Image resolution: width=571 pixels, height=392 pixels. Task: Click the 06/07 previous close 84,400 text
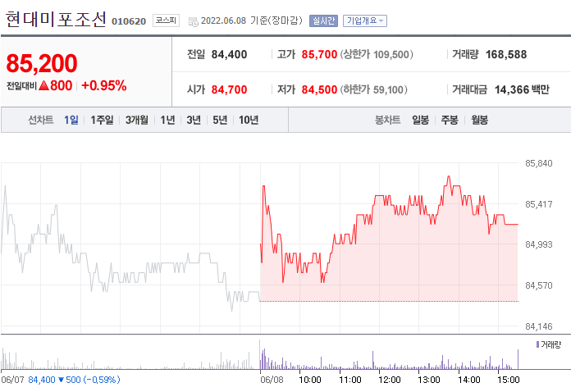(x=42, y=380)
